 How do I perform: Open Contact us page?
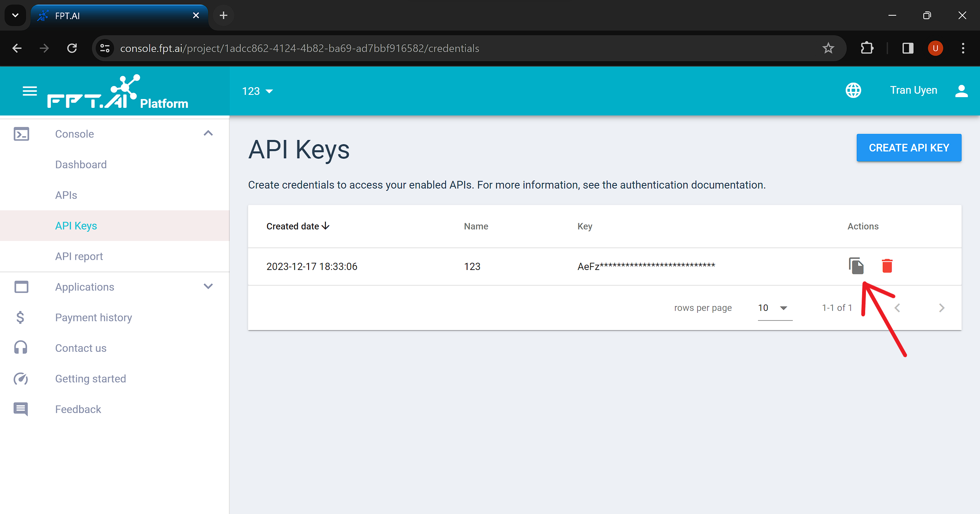coord(80,348)
